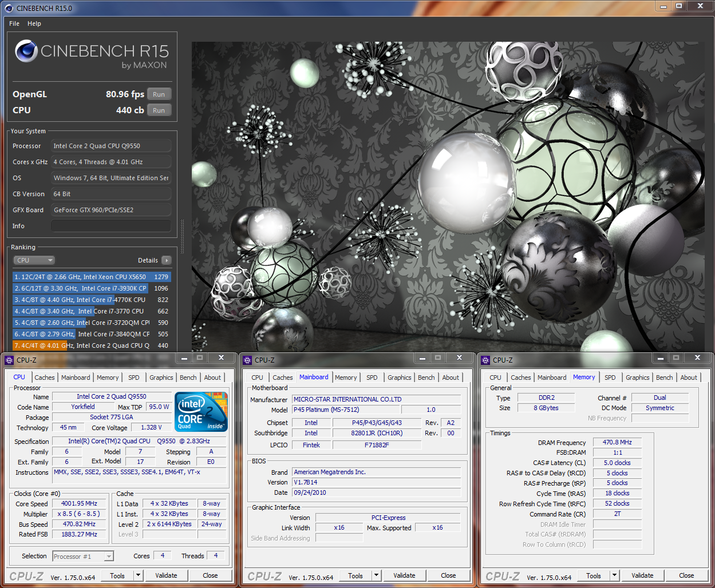Minimize the Cinebench R15.0 window
715x588 pixels.
(663, 6)
